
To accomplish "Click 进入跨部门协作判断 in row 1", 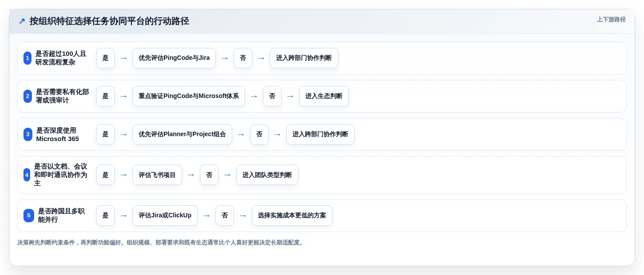I will (x=304, y=58).
